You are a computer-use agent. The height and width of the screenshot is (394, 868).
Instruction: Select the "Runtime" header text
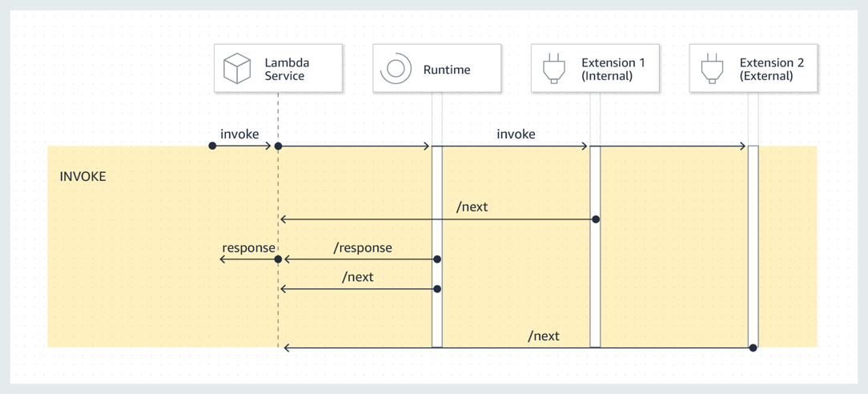click(447, 70)
